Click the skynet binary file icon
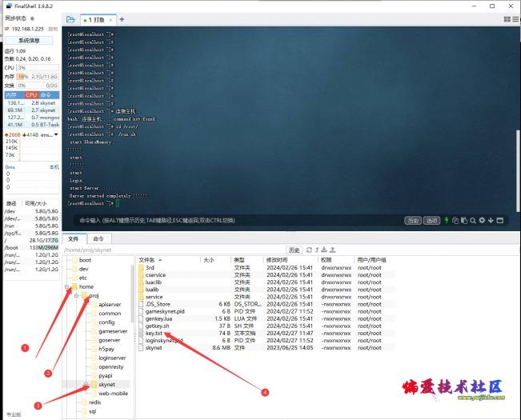 141,348
